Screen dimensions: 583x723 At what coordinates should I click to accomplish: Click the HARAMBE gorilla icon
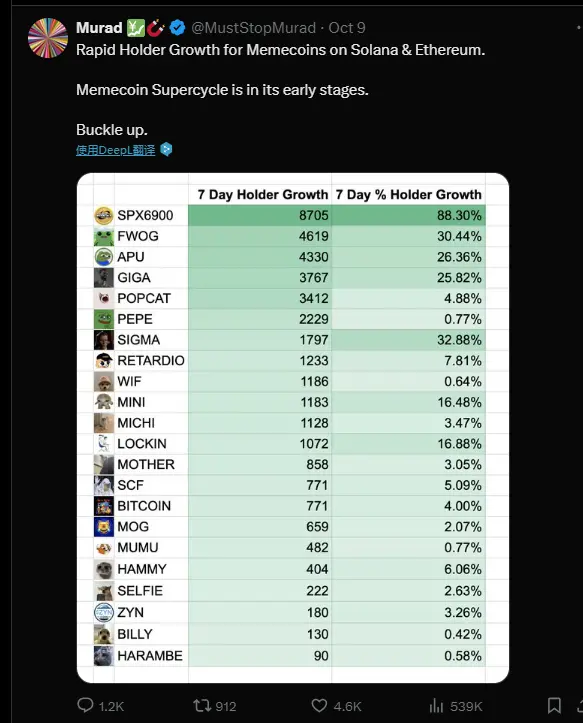pyautogui.click(x=104, y=656)
